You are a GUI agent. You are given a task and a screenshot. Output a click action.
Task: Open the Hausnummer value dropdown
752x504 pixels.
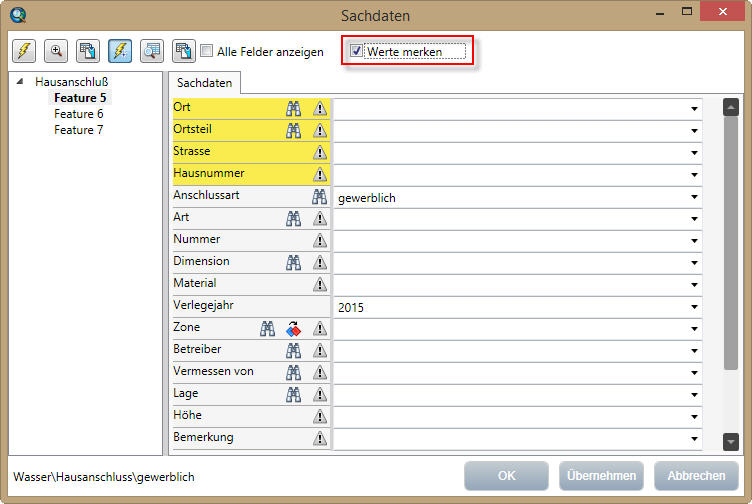(x=694, y=175)
